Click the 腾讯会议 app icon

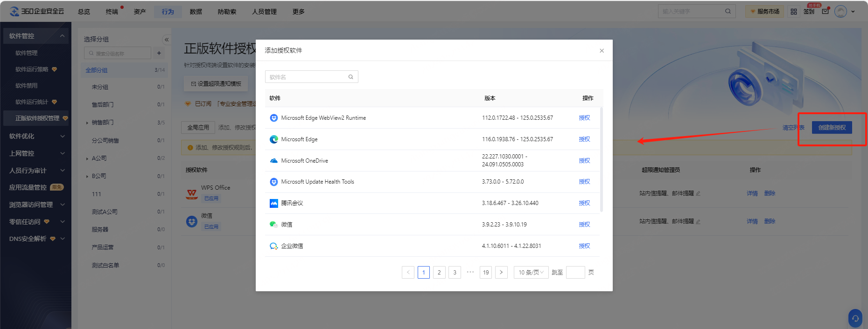pyautogui.click(x=274, y=203)
